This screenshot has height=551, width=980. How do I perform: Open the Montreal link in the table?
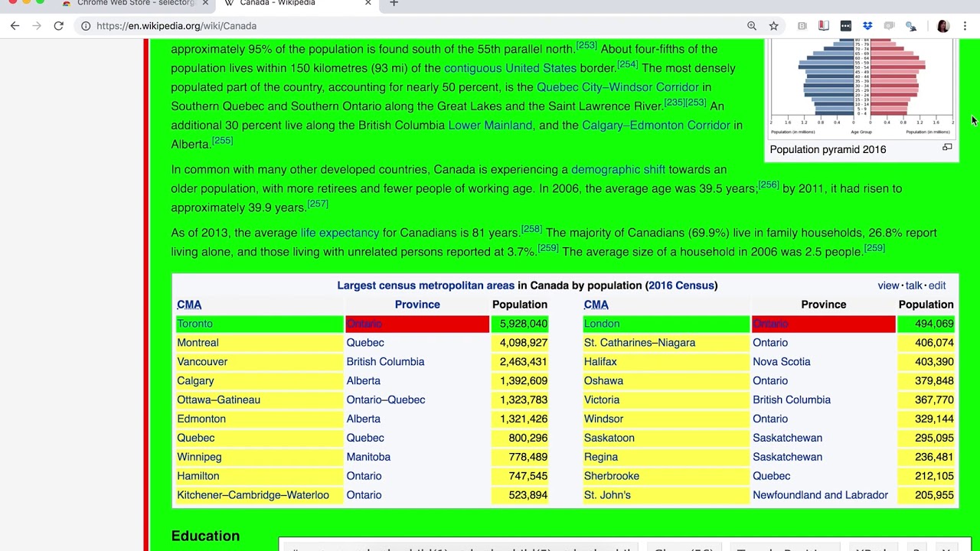[x=198, y=343]
